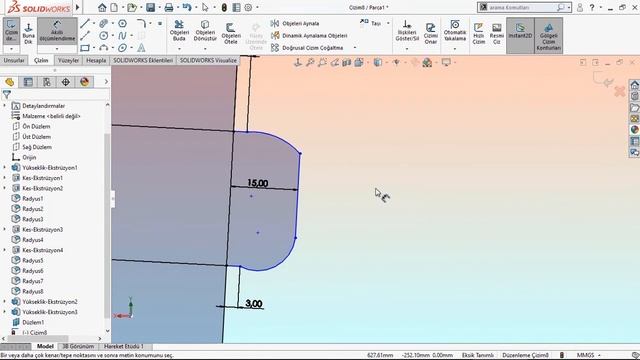The image size is (640, 360).
Task: Open the SOLIDWORKS Visualize tab
Action: [x=208, y=60]
